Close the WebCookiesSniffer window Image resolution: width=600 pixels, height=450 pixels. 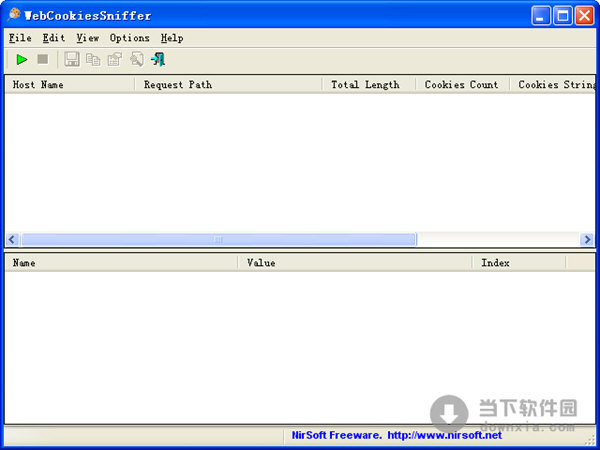point(584,16)
